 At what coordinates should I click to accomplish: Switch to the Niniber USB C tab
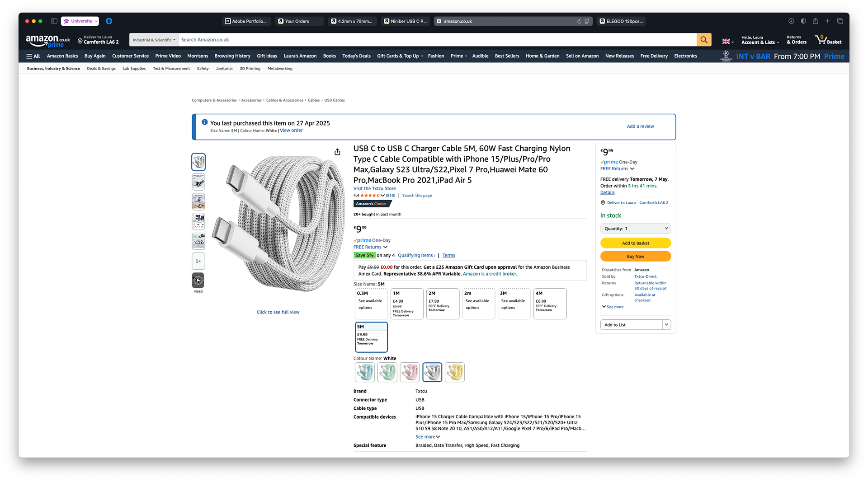(x=406, y=21)
